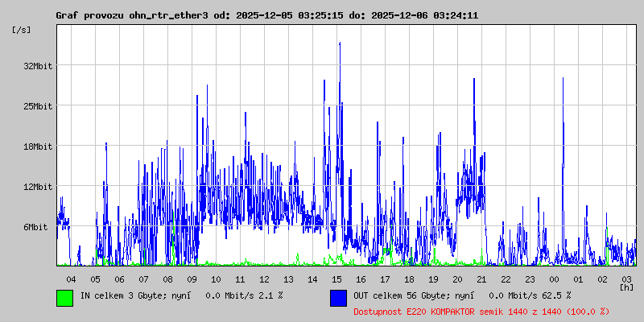Click the '[h]' hours unit label
The image size is (644, 322).
coord(626,287)
